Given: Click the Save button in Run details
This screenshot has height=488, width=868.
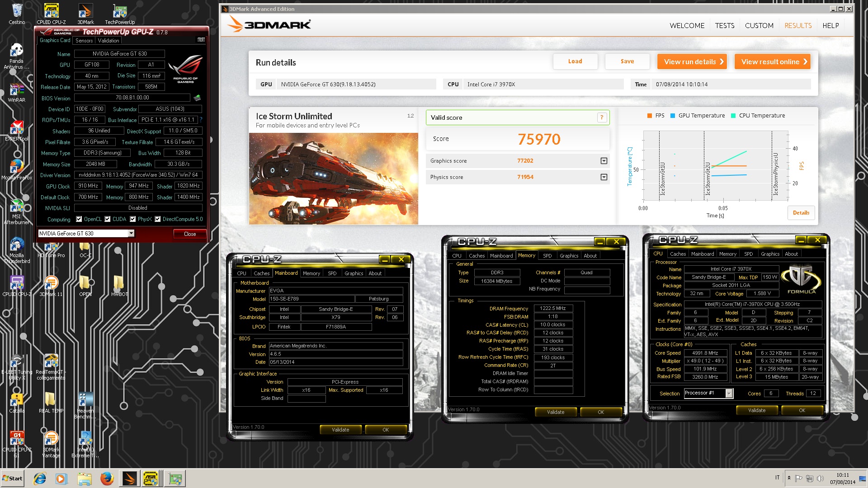Looking at the screenshot, I should pos(627,61).
